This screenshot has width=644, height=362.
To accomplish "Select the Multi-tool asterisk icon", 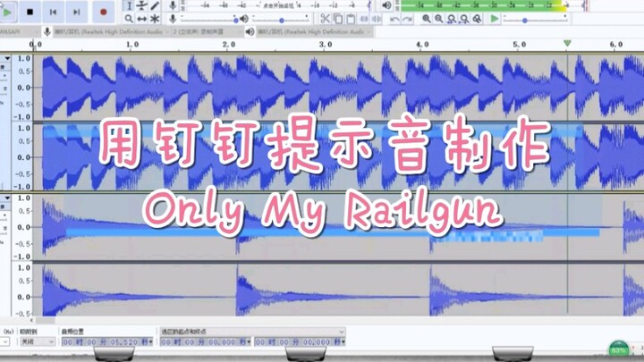I will click(x=155, y=19).
